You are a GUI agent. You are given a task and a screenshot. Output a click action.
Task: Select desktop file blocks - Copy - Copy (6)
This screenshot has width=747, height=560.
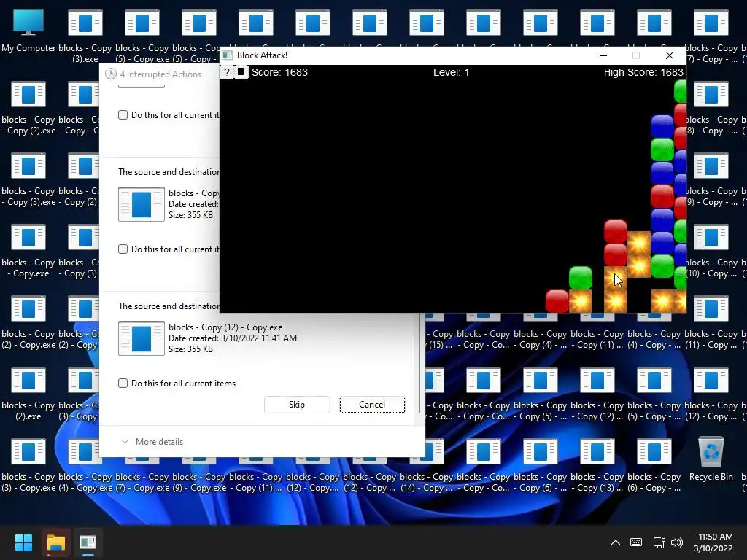pyautogui.click(x=540, y=465)
